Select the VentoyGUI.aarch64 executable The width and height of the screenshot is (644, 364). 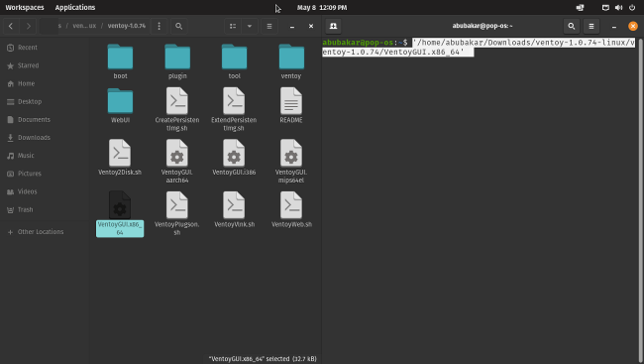pos(177,162)
